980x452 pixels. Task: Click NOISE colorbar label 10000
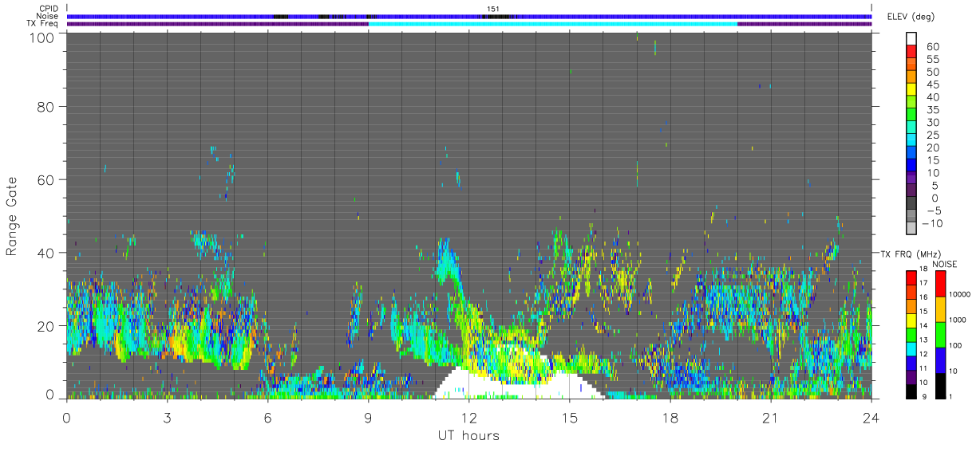click(x=961, y=294)
